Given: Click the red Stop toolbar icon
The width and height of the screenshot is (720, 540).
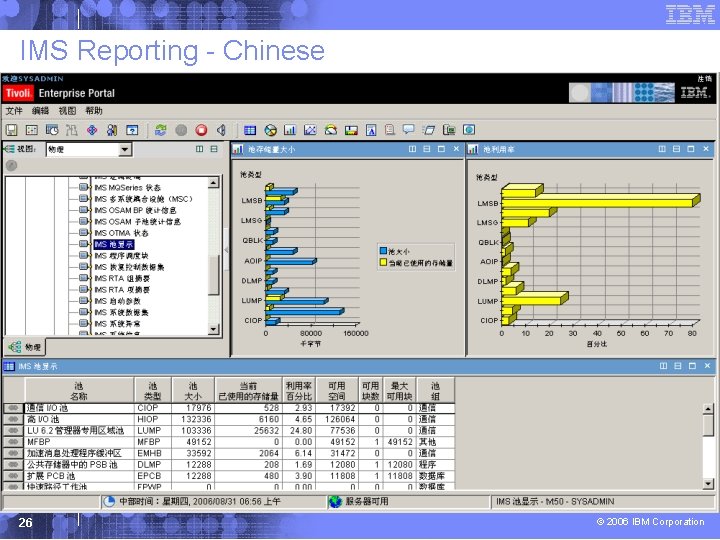Looking at the screenshot, I should coord(201,130).
